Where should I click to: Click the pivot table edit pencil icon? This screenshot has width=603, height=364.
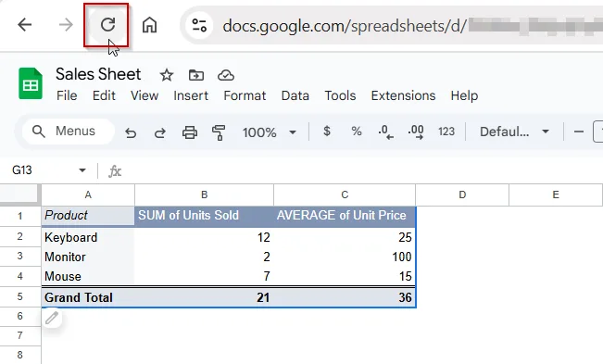[52, 319]
